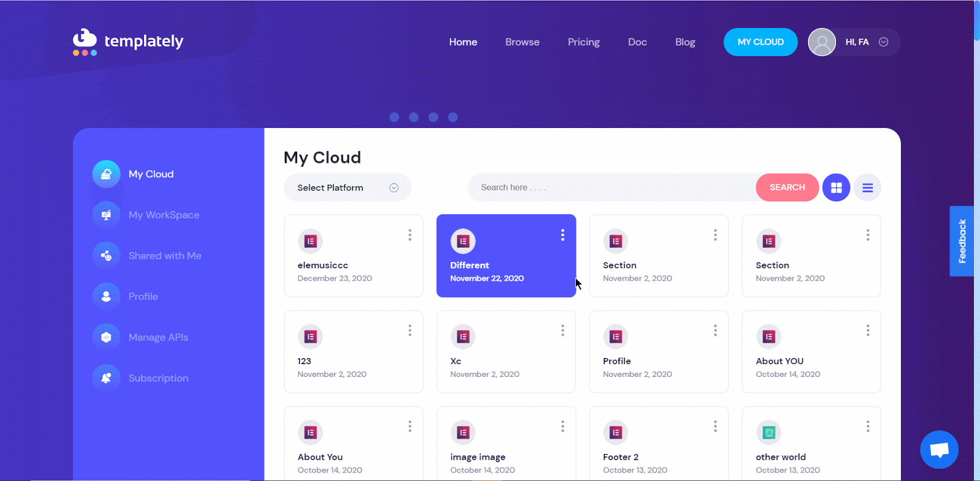This screenshot has width=980, height=481.
Task: Select the first carousel dot indicator
Action: 394,117
